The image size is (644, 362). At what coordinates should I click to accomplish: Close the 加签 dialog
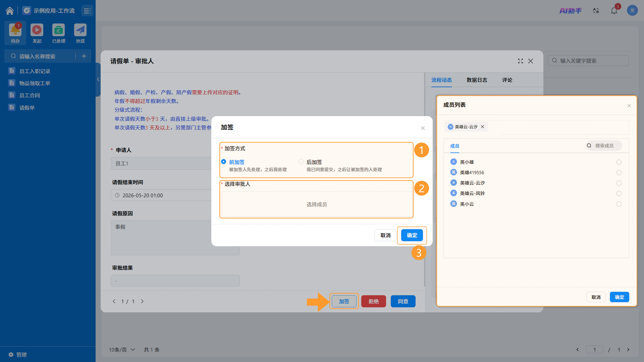tap(423, 128)
